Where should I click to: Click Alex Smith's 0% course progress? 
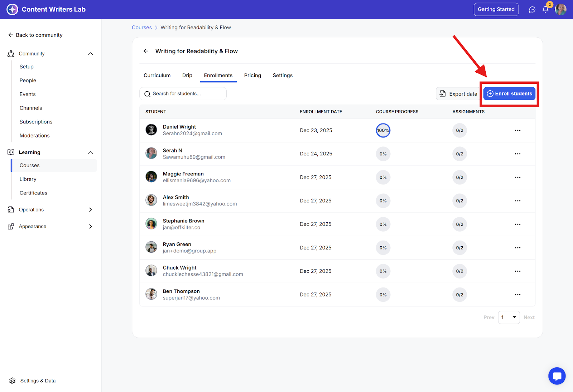(383, 201)
